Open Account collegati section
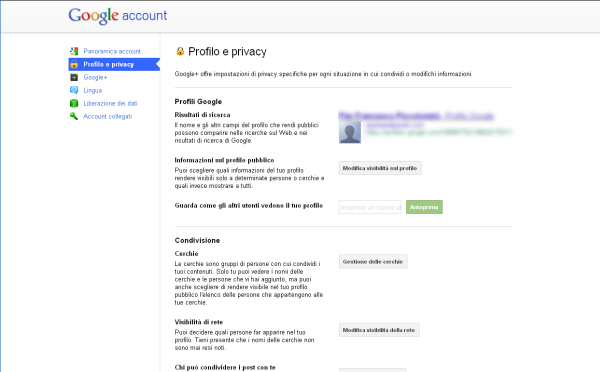 tap(108, 116)
